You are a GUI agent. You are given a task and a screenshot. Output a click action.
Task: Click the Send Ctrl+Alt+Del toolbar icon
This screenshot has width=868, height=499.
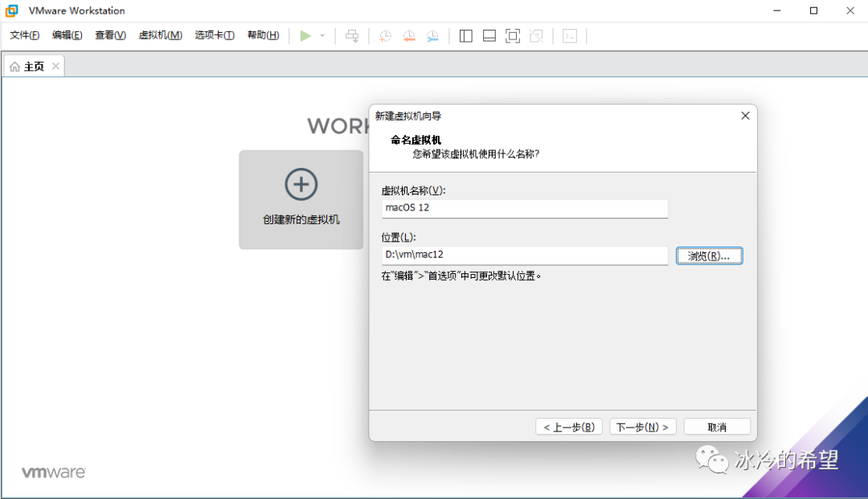pyautogui.click(x=352, y=36)
